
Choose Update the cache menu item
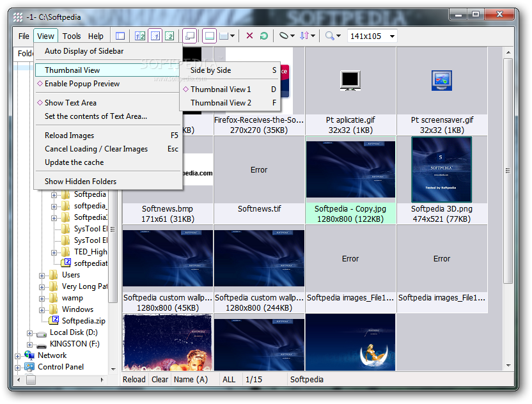[x=108, y=162]
